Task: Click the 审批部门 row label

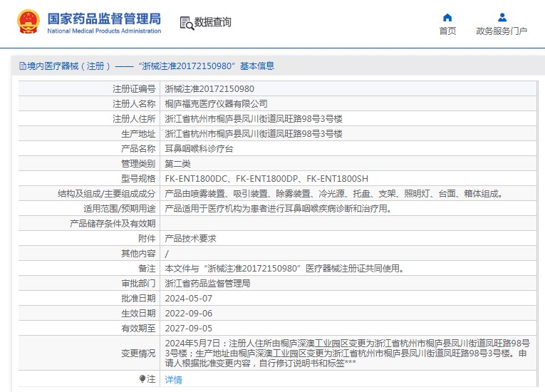Action: [138, 283]
